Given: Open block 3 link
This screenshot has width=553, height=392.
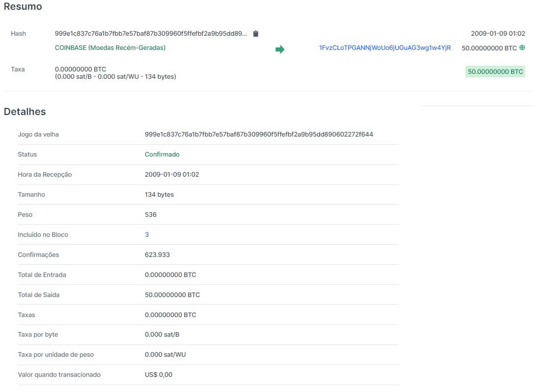Looking at the screenshot, I should coord(147,234).
